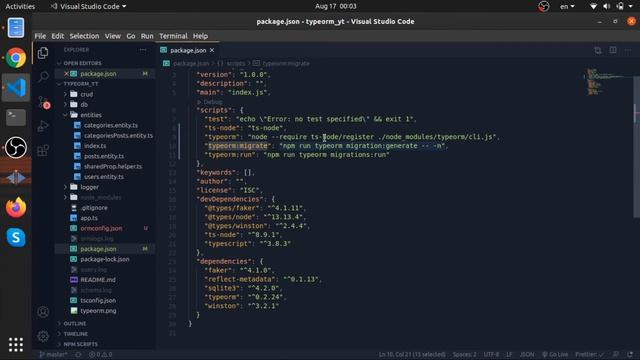Open the Selection menu
The width and height of the screenshot is (640, 360).
(x=84, y=36)
